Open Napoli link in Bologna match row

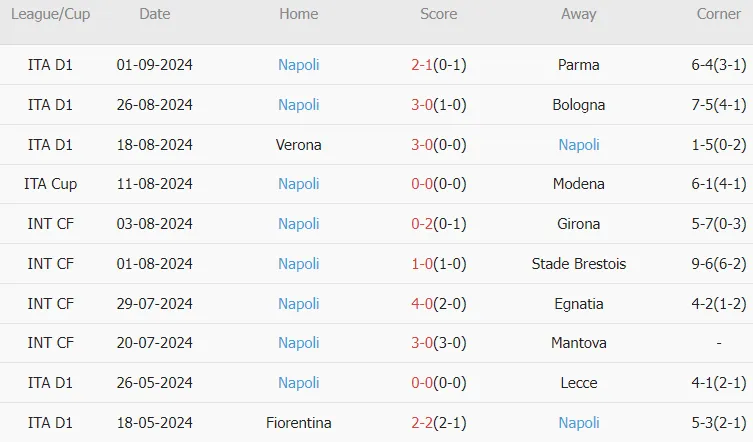pos(299,105)
